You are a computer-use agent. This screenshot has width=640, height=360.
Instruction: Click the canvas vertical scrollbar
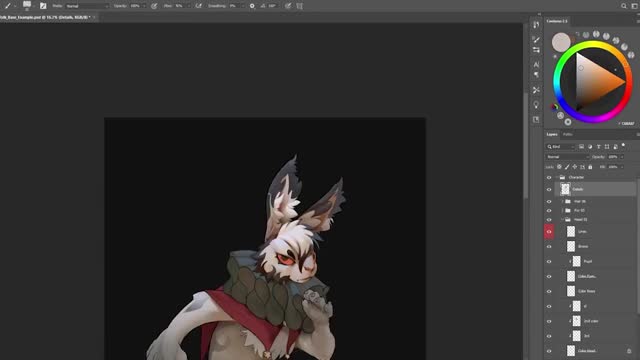tap(526, 145)
